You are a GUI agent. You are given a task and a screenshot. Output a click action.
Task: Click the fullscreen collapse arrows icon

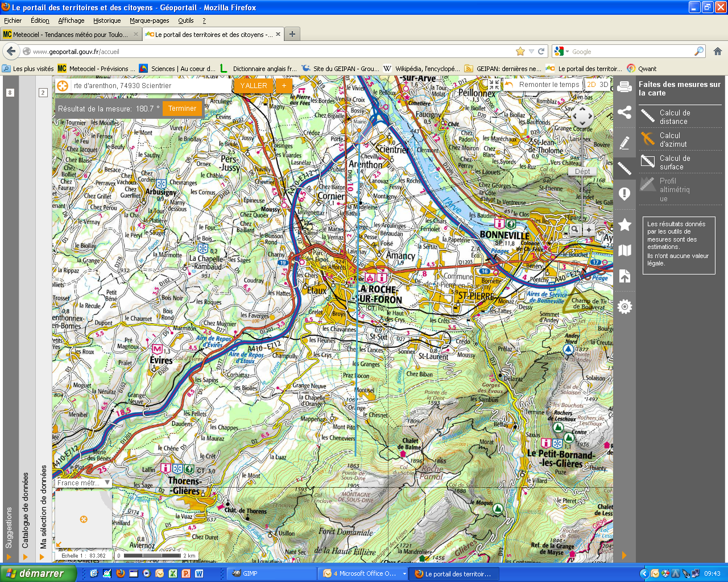(x=494, y=84)
